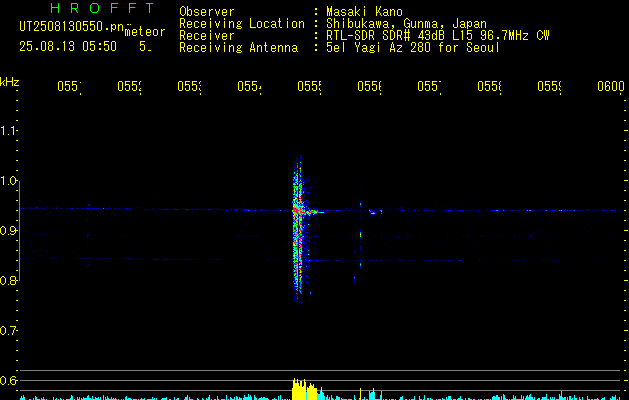The width and height of the screenshot is (629, 400).
Task: Select the UT2508130550.pn filename text
Action: [71, 26]
